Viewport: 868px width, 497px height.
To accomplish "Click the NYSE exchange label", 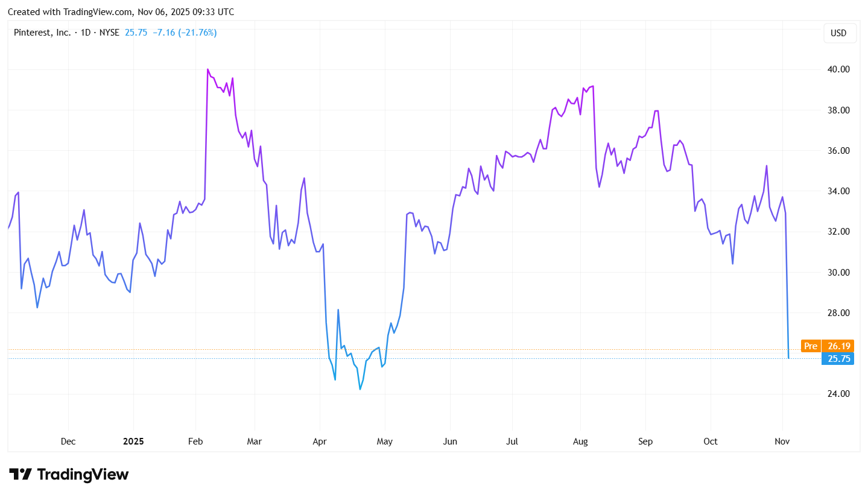I will (x=109, y=33).
